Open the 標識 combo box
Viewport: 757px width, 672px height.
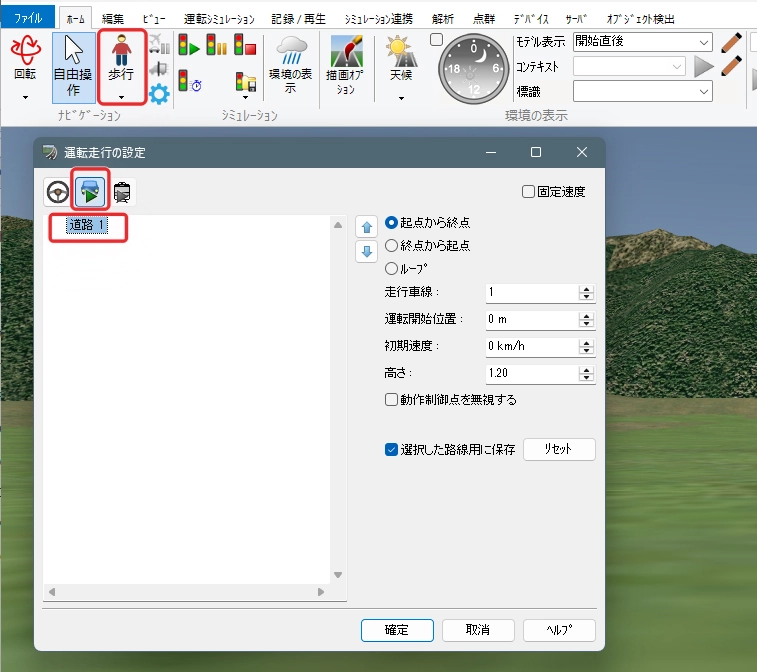[704, 91]
